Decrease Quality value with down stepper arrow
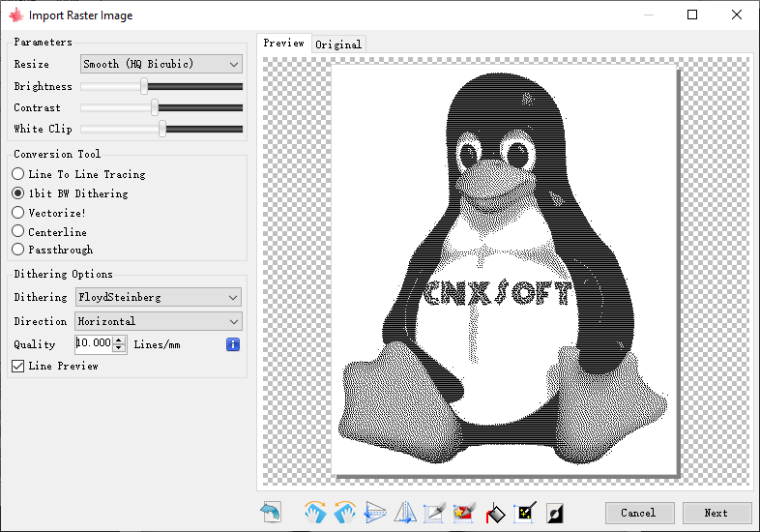 119,348
